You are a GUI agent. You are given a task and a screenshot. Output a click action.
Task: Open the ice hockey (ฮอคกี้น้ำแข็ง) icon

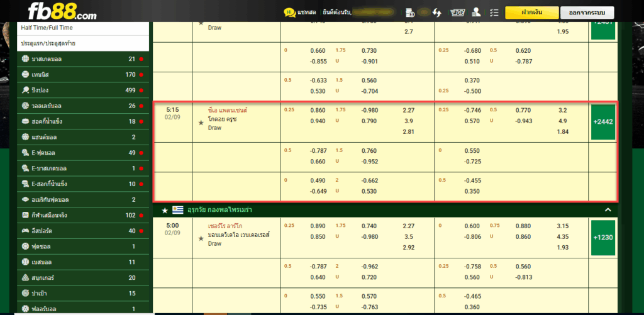pyautogui.click(x=25, y=121)
